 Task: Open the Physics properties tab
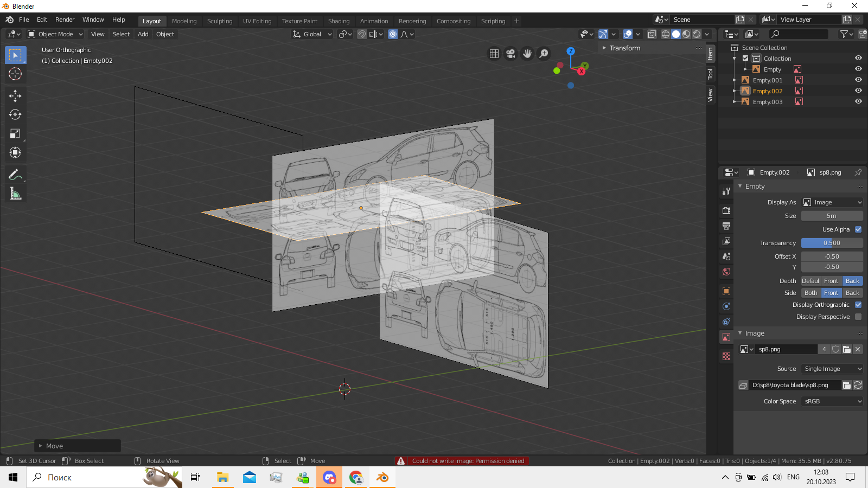pyautogui.click(x=726, y=306)
